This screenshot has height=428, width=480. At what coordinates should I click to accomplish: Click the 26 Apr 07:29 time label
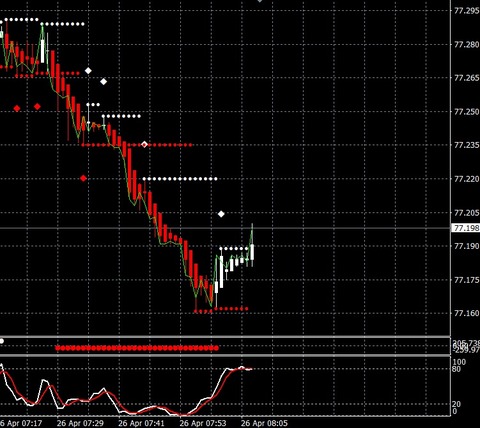[80, 423]
